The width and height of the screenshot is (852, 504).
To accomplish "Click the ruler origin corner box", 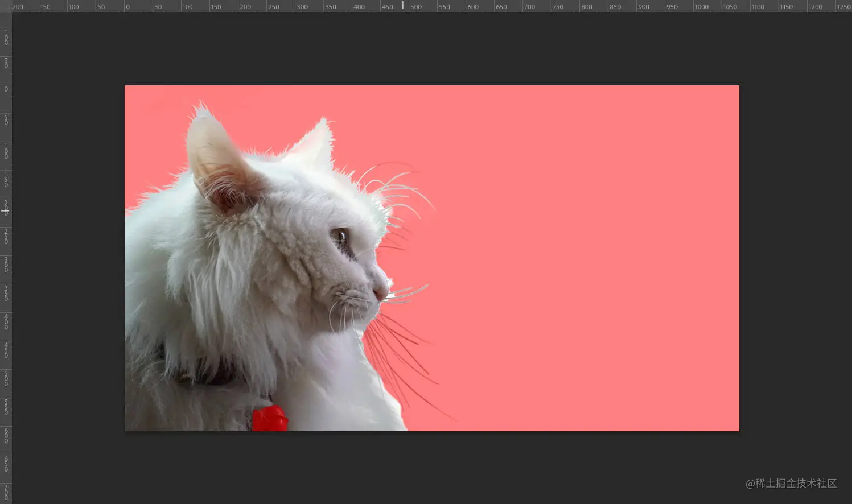I will tap(6, 6).
